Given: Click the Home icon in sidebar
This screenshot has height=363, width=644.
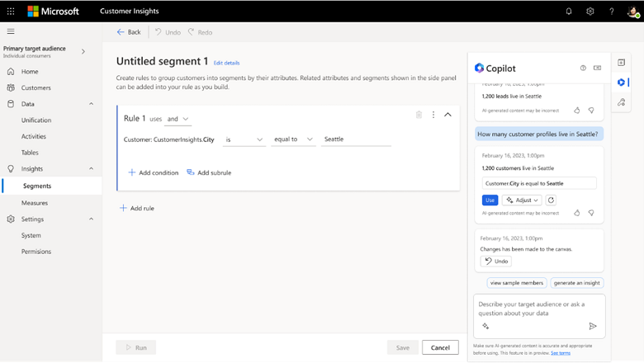Looking at the screenshot, I should click(11, 72).
